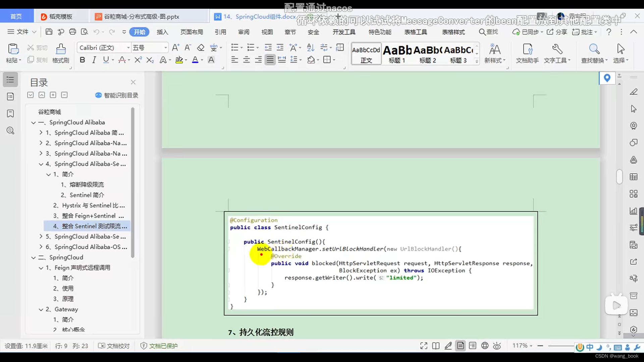Open the 新样式 new style menu

pos(495,53)
